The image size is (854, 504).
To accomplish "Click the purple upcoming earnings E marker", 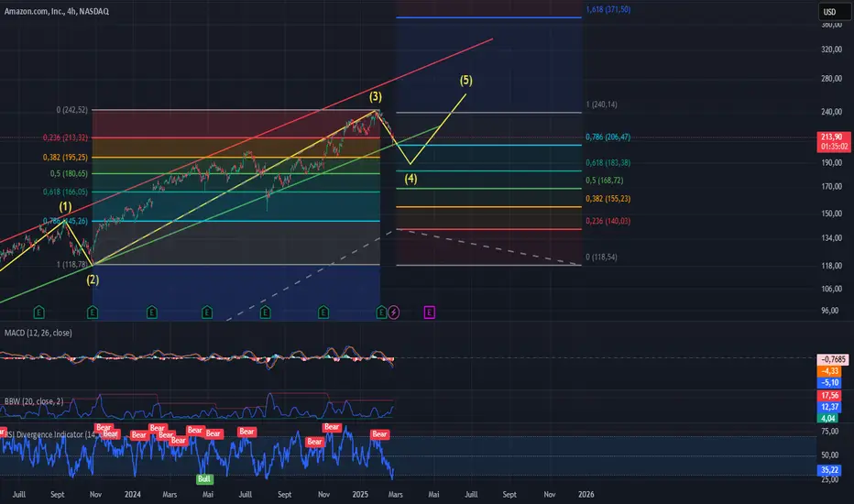I will coord(429,312).
